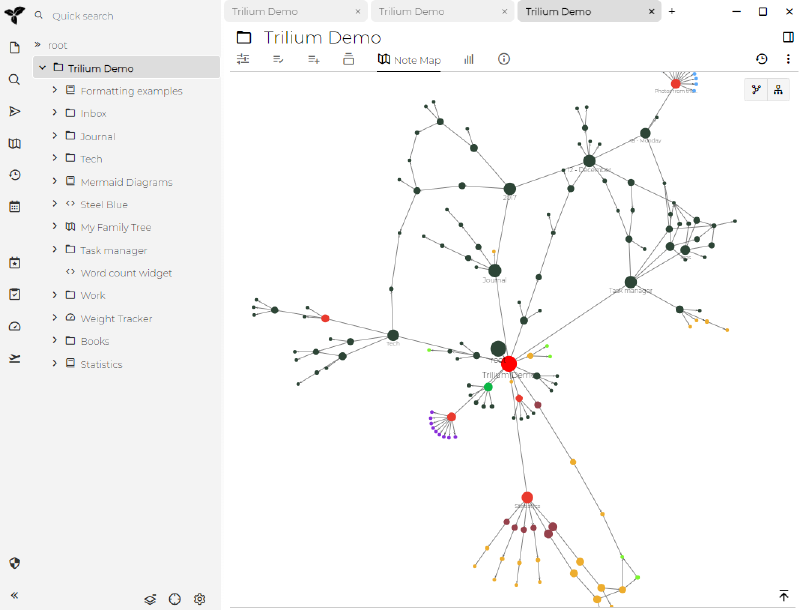Expand the Books tree node
800x610 pixels.
55,340
